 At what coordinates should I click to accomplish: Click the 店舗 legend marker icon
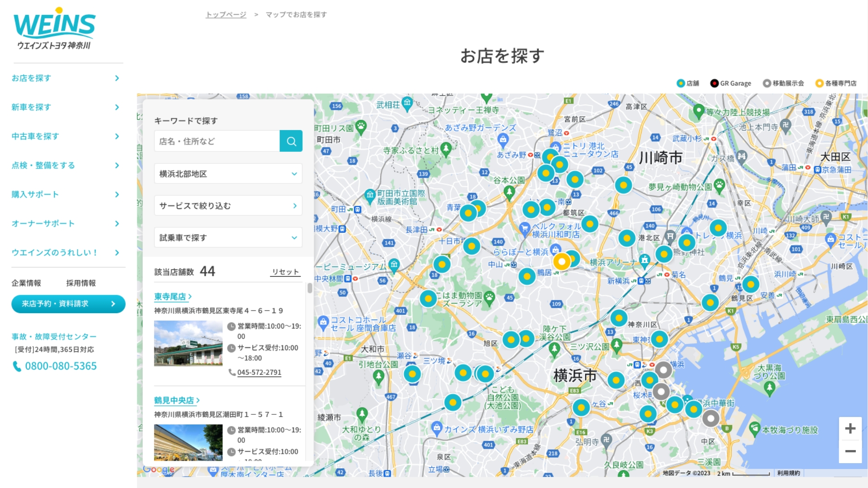(680, 83)
